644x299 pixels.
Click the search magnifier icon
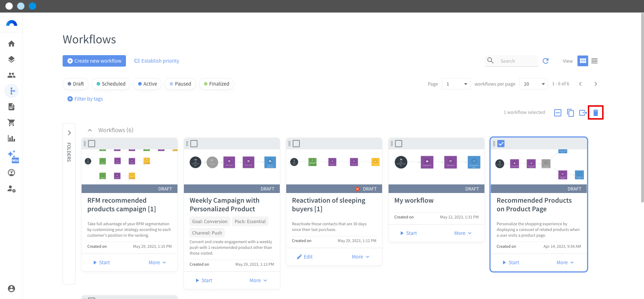[x=491, y=61]
